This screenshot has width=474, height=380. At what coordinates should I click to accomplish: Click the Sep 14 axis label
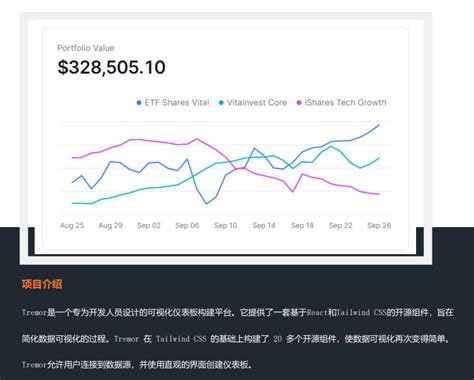pos(264,226)
